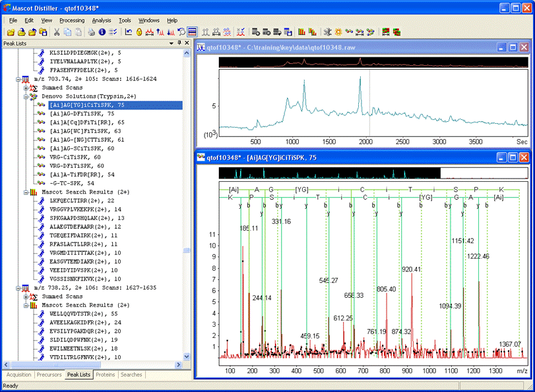This screenshot has height=392, width=535.
Task: Switch to the Proteins tab
Action: point(105,375)
